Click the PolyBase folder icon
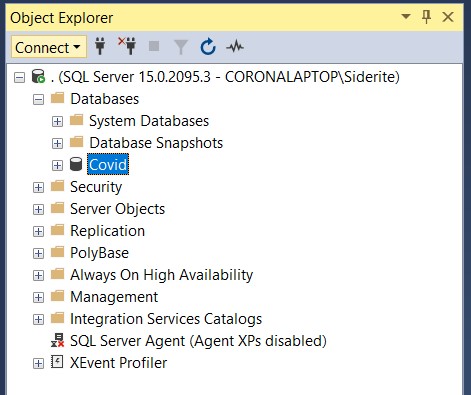Screen dimensions: 471x395 (x=57, y=252)
